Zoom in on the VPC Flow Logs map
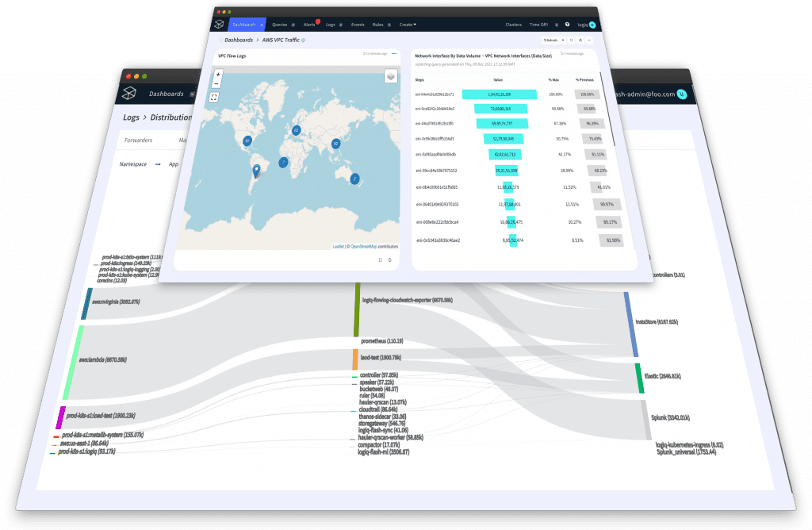The width and height of the screenshot is (812, 530). pos(218,75)
